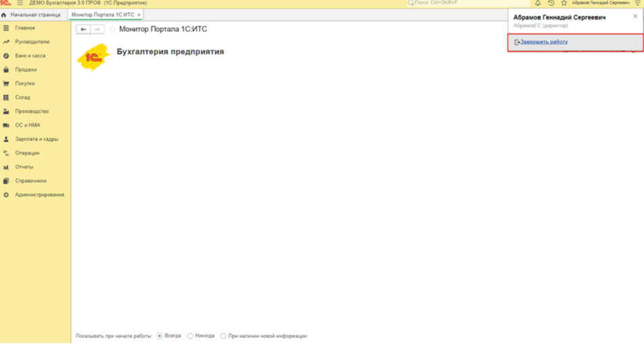Open the Продажи section

26,70
